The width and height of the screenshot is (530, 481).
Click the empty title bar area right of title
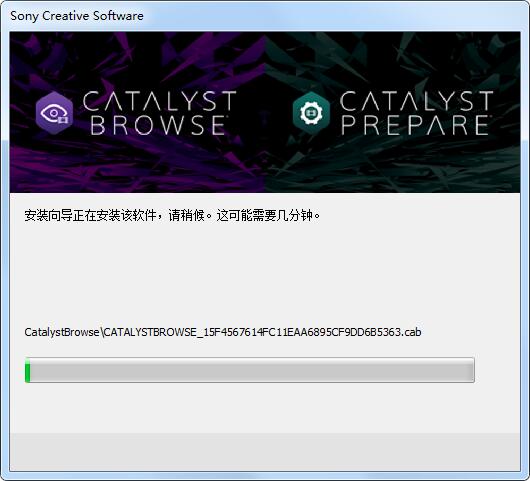335,16
